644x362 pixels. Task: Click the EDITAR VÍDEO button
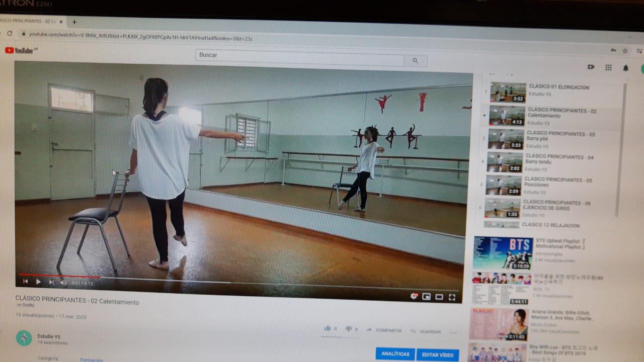tap(437, 354)
